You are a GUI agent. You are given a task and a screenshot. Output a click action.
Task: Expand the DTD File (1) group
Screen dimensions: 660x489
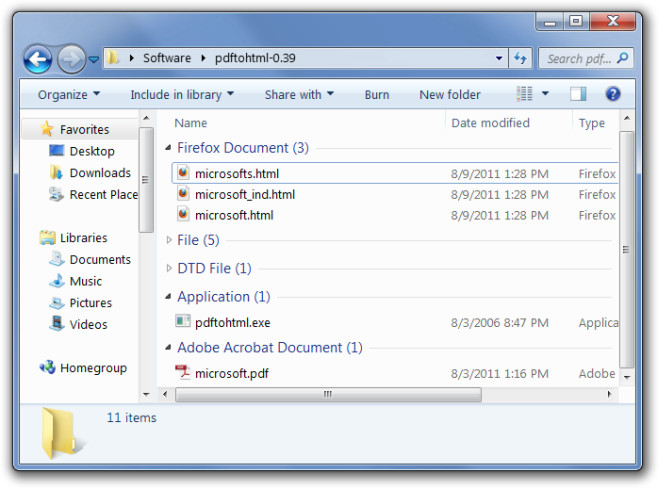pyautogui.click(x=168, y=269)
